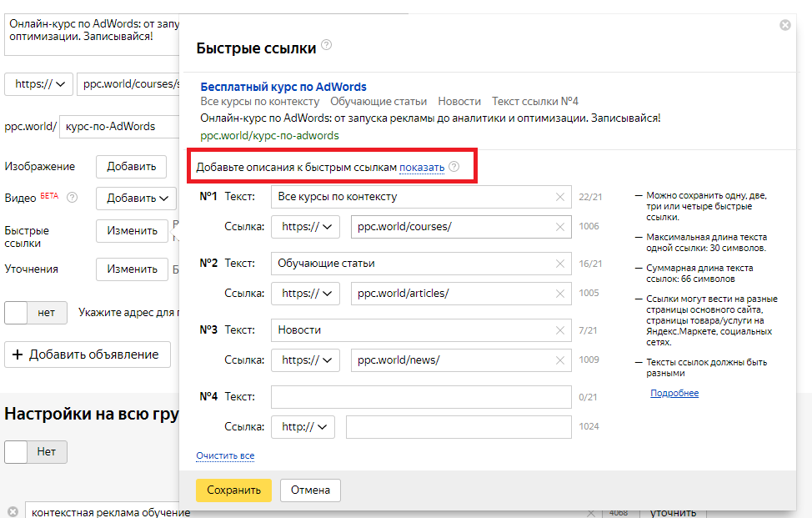Viewport: 812px width, 518px height.
Task: Click help icon next to Видео BETA
Action: [72, 198]
